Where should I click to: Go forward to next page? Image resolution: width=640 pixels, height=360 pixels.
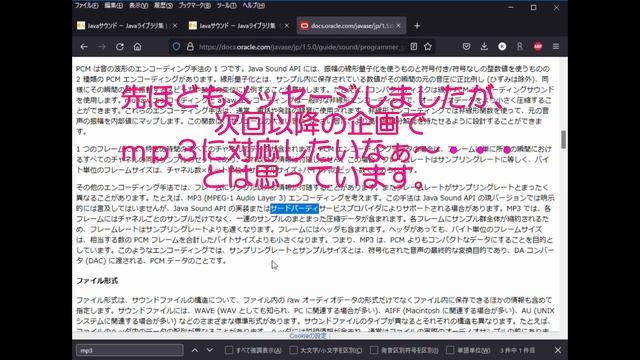[102, 47]
